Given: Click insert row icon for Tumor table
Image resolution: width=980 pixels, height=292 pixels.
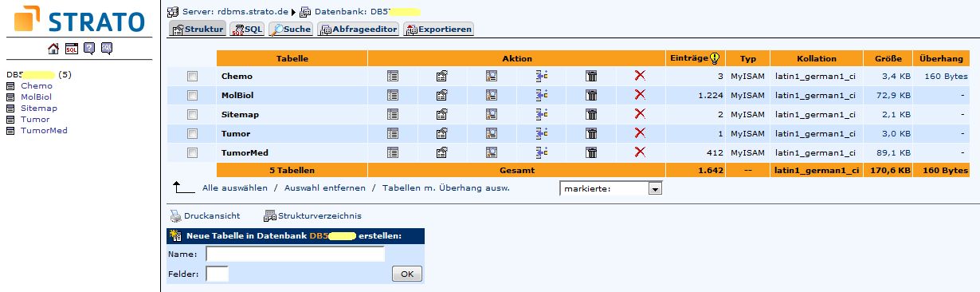Looking at the screenshot, I should point(542,133).
